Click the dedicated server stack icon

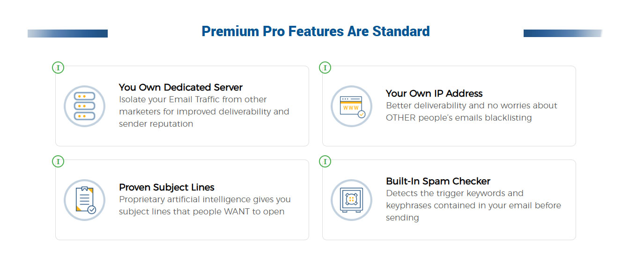tap(84, 106)
